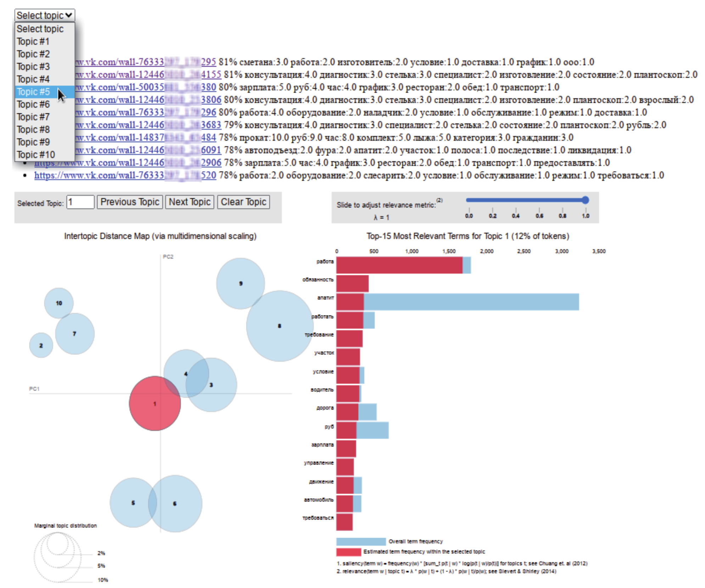Choose Topic #5 from dropdown list
The height and width of the screenshot is (588, 705).
pos(33,92)
